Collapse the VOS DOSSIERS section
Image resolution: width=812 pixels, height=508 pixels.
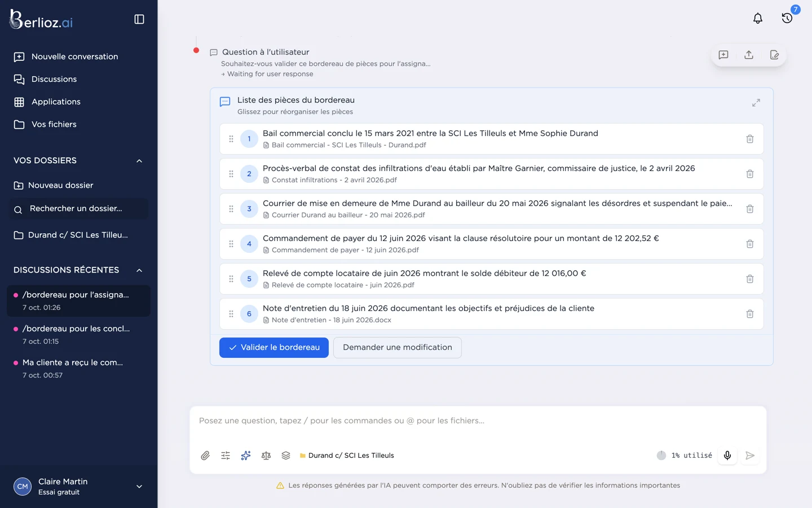click(x=139, y=161)
